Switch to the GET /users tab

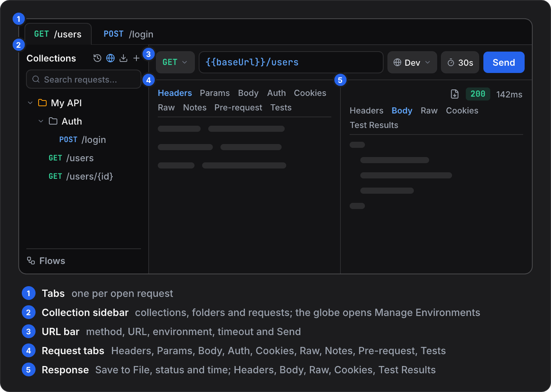(x=58, y=34)
